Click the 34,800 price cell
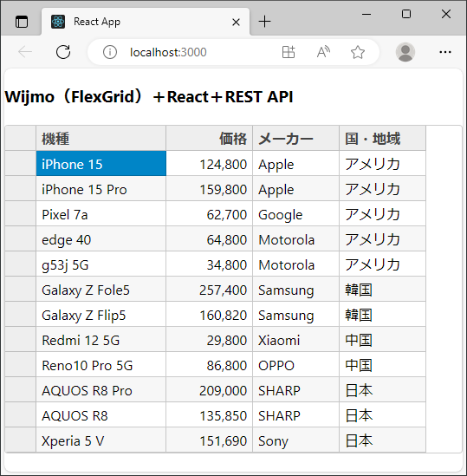467x476 pixels. click(x=210, y=264)
